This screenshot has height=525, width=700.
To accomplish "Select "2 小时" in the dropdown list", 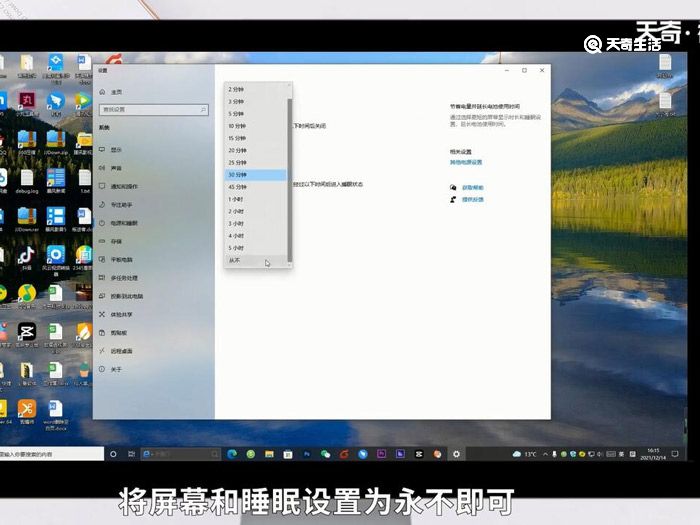I will (x=256, y=211).
